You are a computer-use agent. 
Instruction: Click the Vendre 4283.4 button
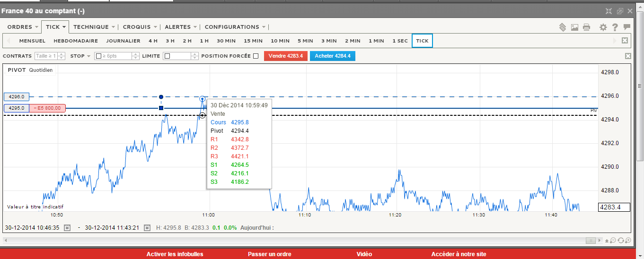[x=285, y=56]
